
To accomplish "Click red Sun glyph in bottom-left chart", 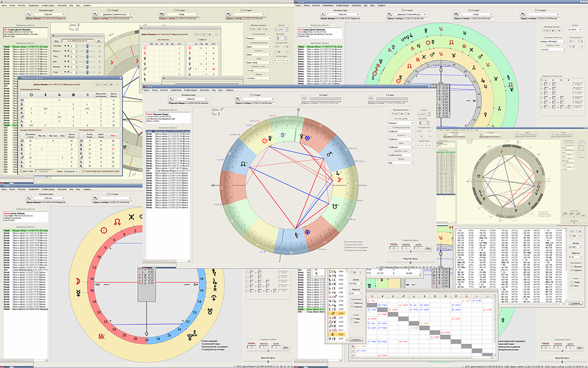I will [x=105, y=231].
